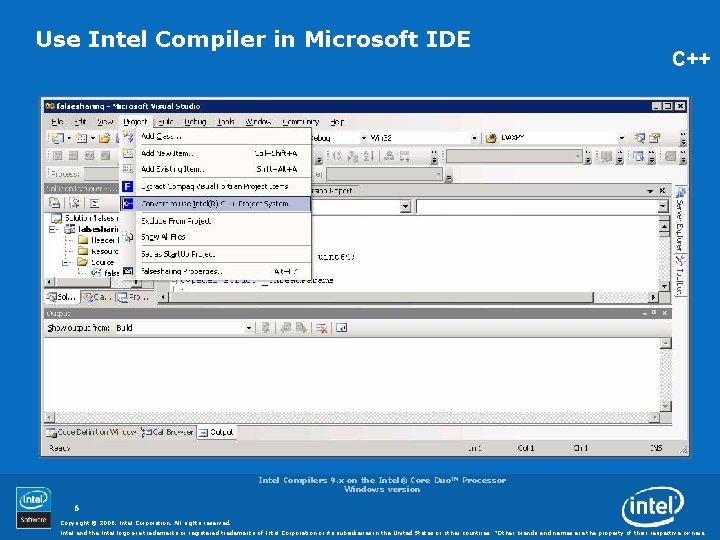This screenshot has width=720, height=540.
Task: Choose Set as StartUp Project
Action: pyautogui.click(x=216, y=254)
